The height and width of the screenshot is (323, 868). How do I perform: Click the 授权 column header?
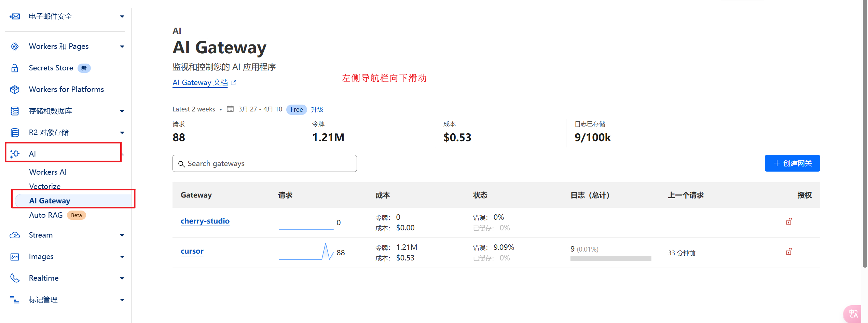tap(804, 195)
